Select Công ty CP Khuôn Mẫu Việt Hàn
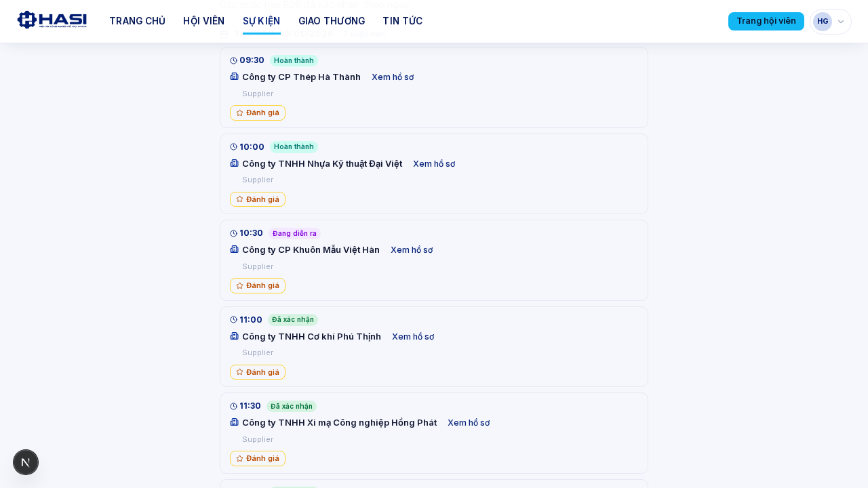The width and height of the screenshot is (868, 488). 311,250
